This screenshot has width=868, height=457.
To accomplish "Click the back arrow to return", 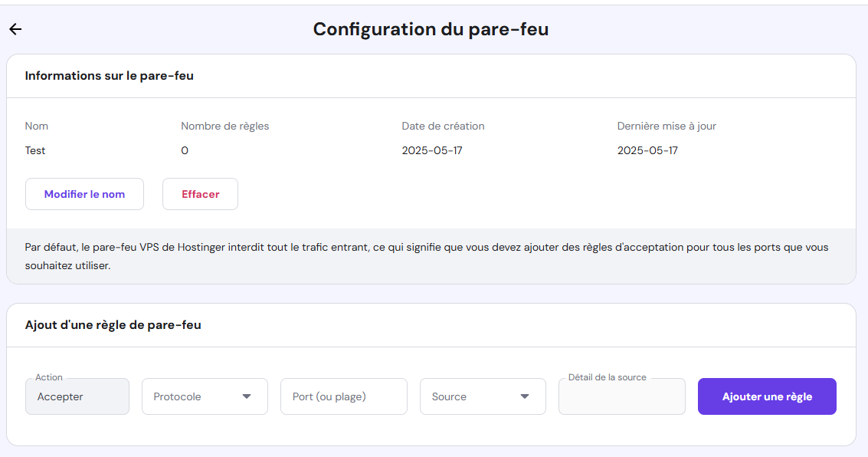I will (15, 29).
